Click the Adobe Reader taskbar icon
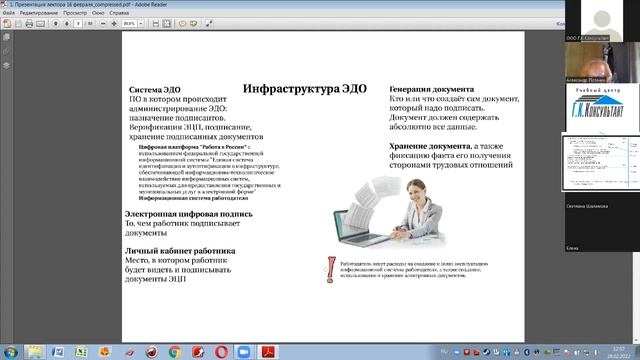The width and height of the screenshot is (640, 360). [x=268, y=352]
